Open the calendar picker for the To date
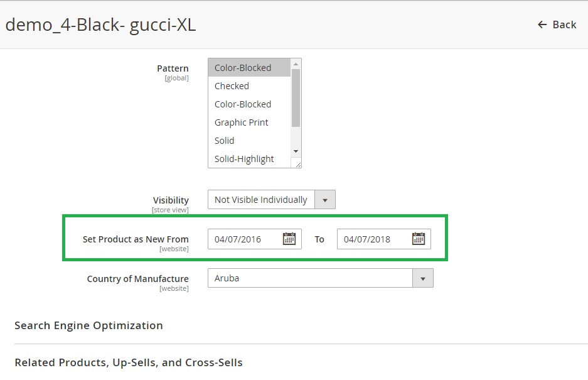The height and width of the screenshot is (380, 588). tap(418, 239)
